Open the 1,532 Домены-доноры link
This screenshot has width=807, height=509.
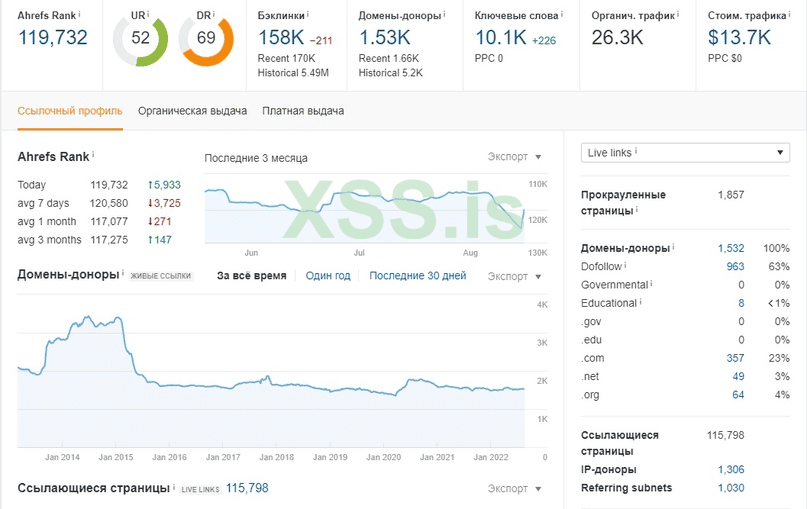730,247
